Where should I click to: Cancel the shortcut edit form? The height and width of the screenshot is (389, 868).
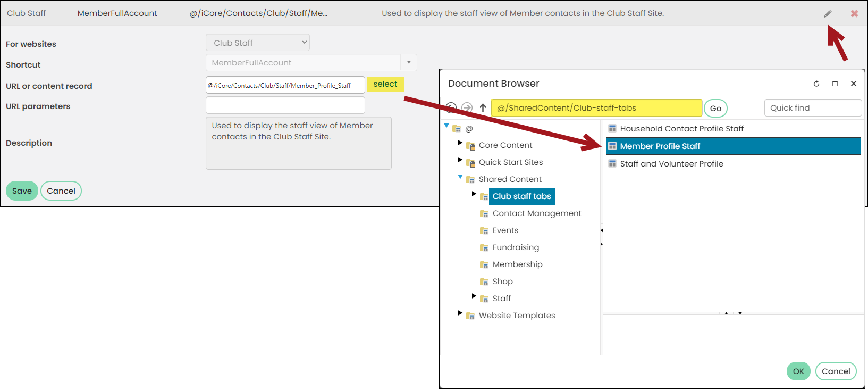click(x=61, y=191)
